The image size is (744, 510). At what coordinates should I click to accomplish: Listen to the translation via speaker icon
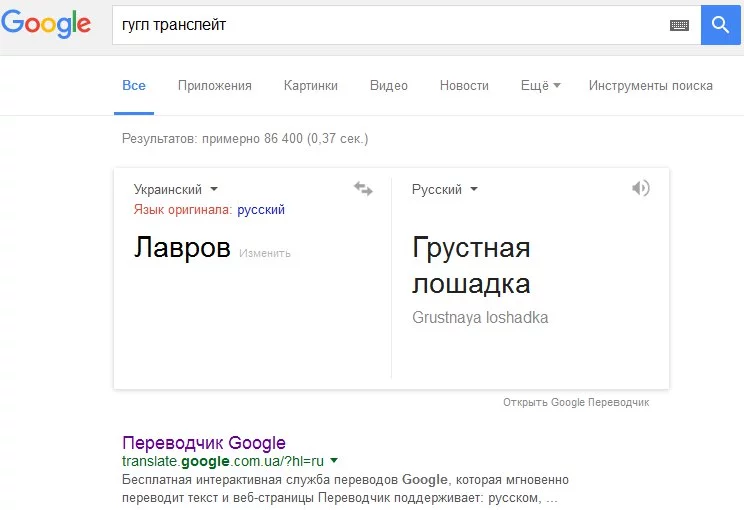tap(641, 188)
